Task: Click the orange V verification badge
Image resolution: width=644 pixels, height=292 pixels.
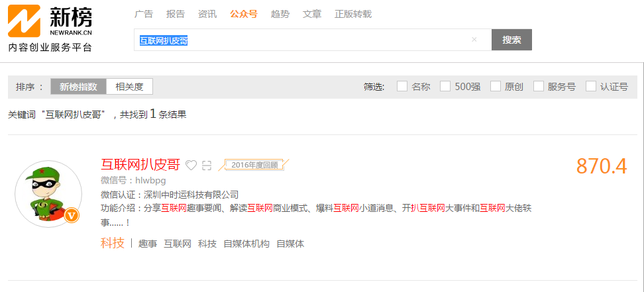Action: coord(72,216)
